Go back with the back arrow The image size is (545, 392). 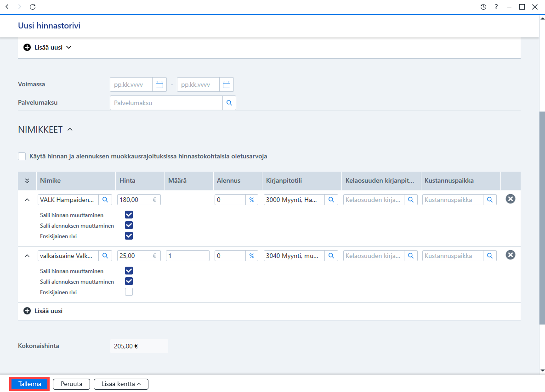(x=7, y=6)
